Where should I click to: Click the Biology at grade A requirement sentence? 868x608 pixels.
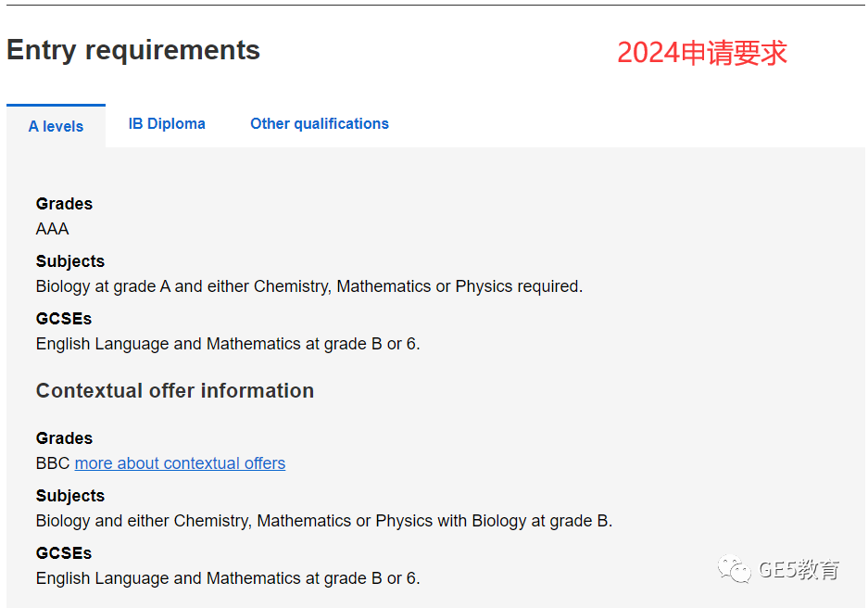(x=309, y=286)
